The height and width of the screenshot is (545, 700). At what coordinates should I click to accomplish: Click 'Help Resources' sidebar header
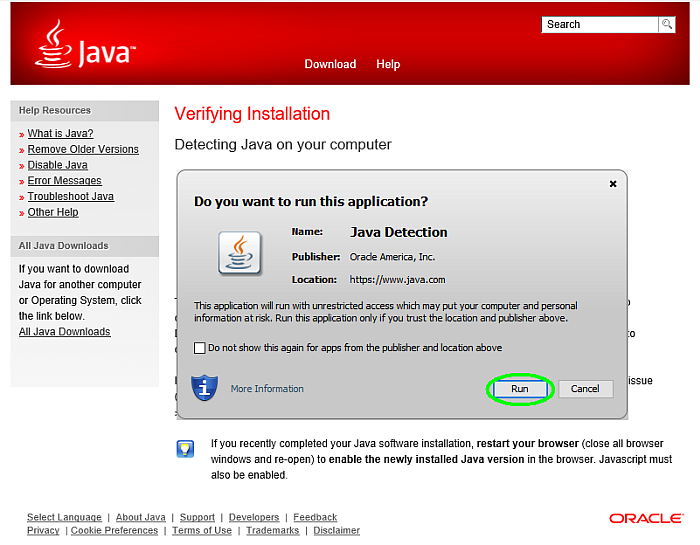[x=55, y=110]
